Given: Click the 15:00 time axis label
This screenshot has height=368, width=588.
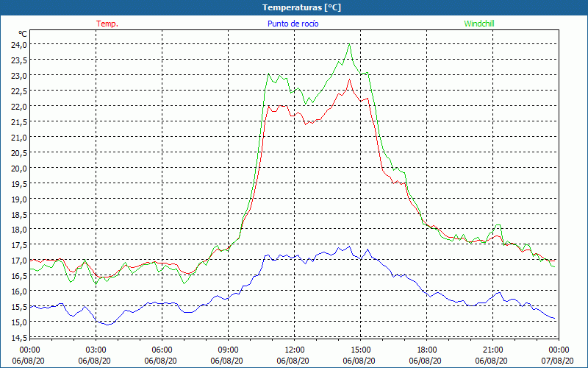Looking at the screenshot, I should tap(361, 350).
